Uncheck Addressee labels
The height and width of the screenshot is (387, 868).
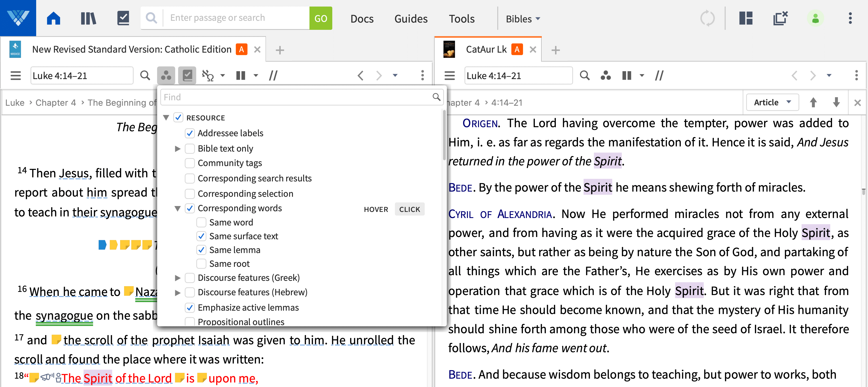click(x=190, y=133)
